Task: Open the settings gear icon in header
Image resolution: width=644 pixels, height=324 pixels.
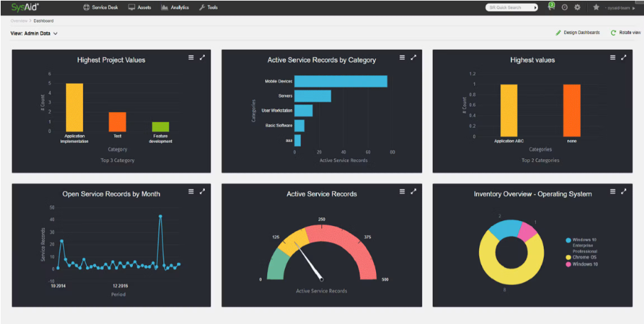Action: [577, 7]
